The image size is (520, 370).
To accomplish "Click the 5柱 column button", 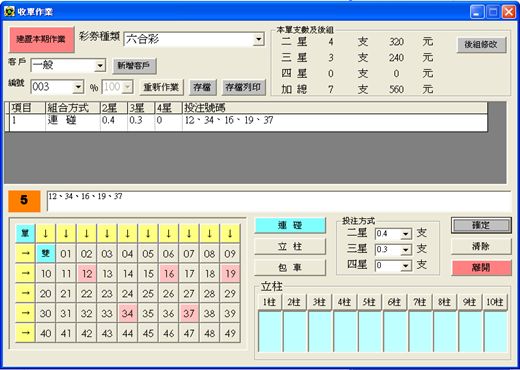I will pos(369,302).
